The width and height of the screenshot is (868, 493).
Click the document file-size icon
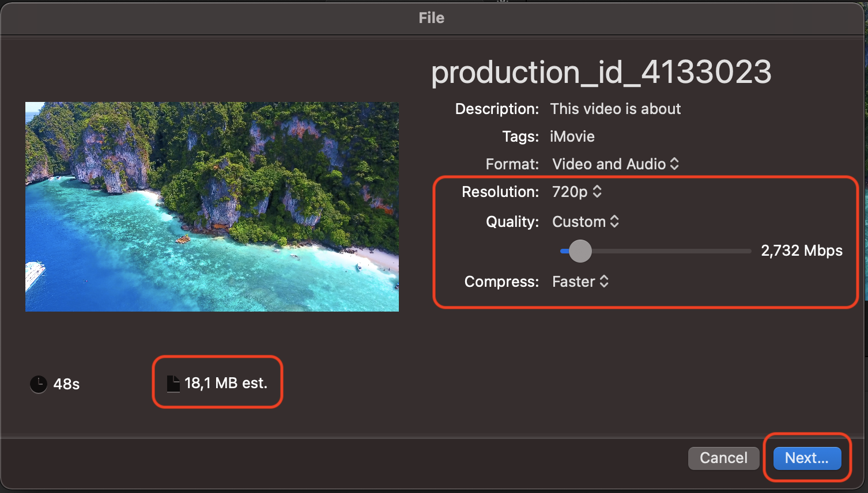click(x=173, y=382)
